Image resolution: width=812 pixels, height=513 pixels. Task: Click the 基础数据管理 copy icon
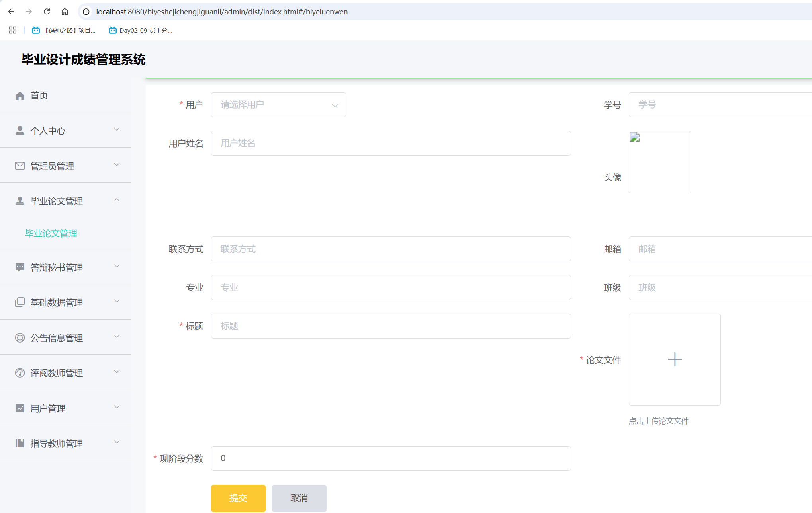(20, 302)
